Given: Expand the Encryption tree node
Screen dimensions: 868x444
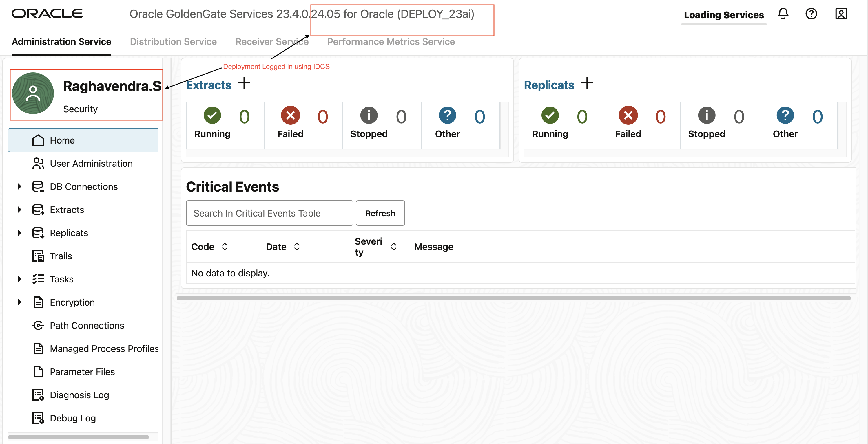Looking at the screenshot, I should (x=19, y=302).
